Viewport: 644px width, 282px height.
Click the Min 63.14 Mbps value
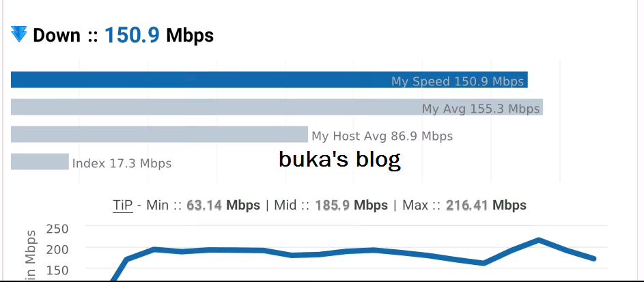tap(223, 205)
